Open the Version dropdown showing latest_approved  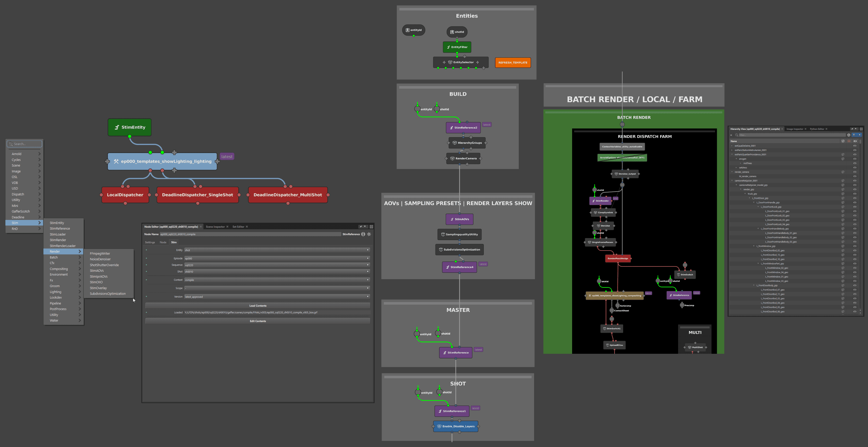coord(277,297)
